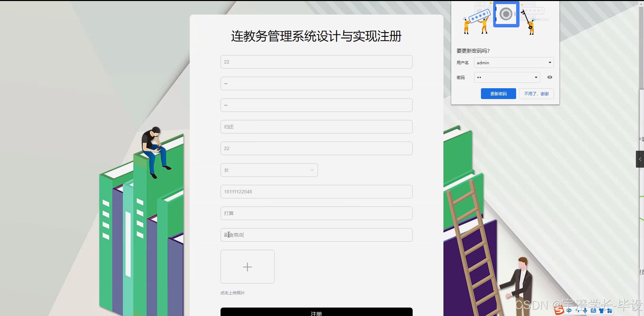Toggle Chinese/English input with the 中 icon

coord(569,310)
